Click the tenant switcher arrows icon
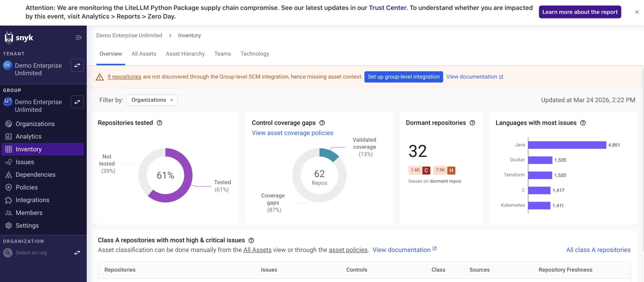Screen dimensions: 644x282 (77, 65)
